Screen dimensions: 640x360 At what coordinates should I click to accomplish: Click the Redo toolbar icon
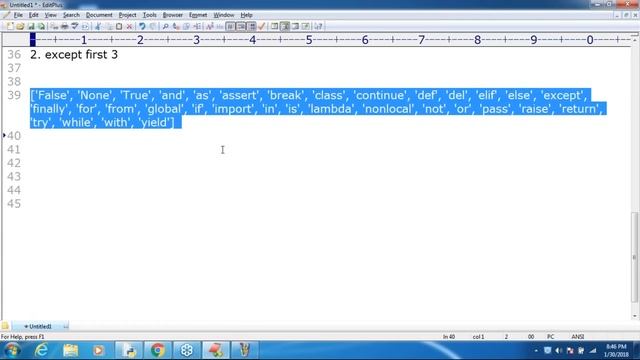153,27
